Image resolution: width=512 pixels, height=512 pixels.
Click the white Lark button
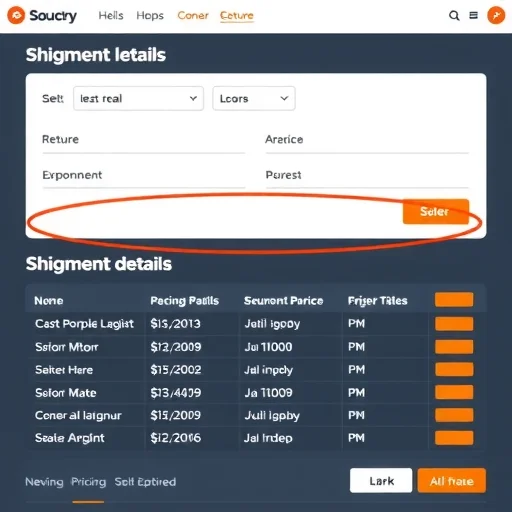[x=381, y=480]
